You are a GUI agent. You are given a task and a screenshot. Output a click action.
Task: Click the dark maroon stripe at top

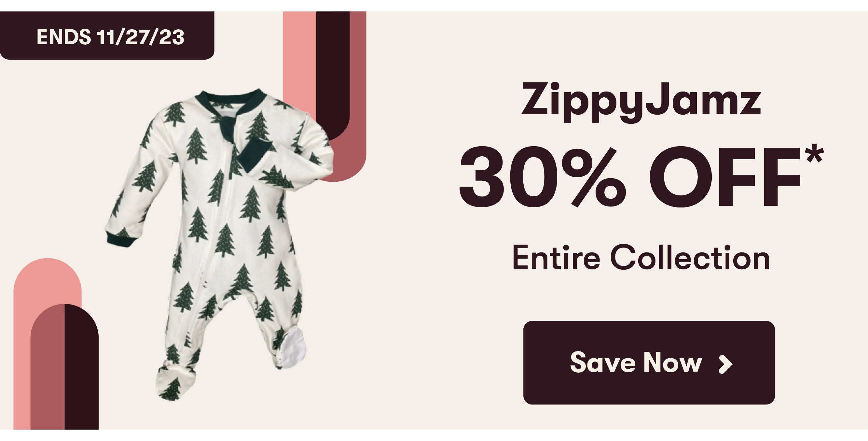coord(333,67)
